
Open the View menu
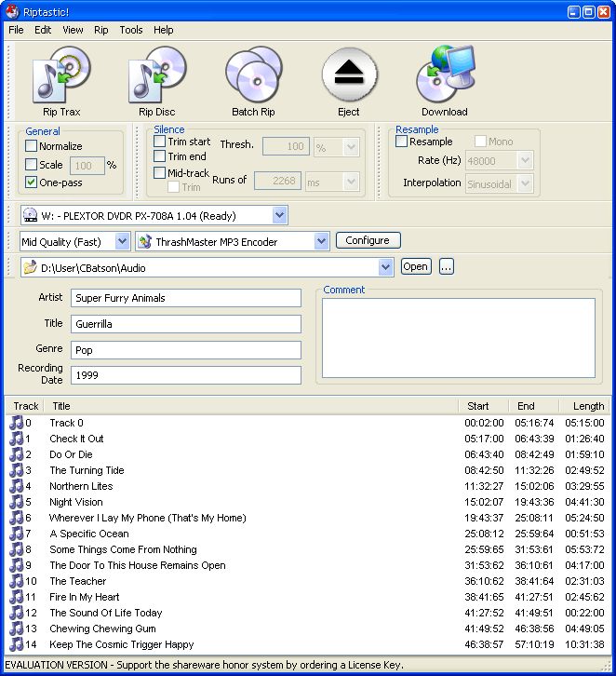[x=73, y=30]
